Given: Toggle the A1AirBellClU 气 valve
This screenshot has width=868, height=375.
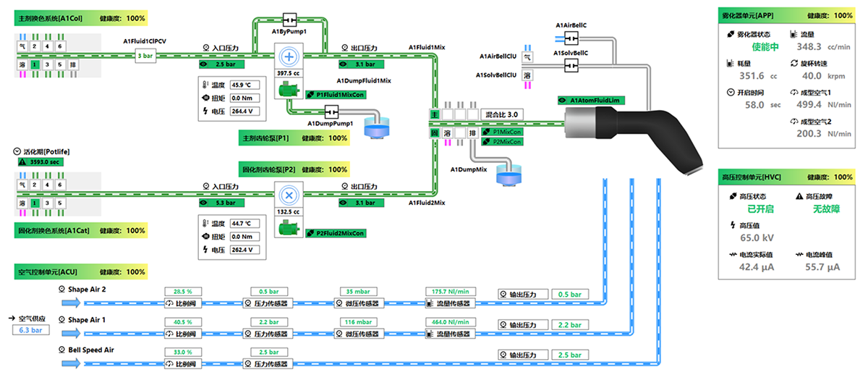Looking at the screenshot, I should point(527,56).
